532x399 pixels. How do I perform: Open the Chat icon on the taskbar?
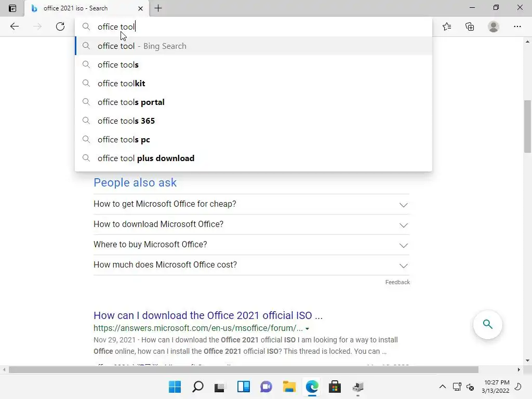pos(266,387)
